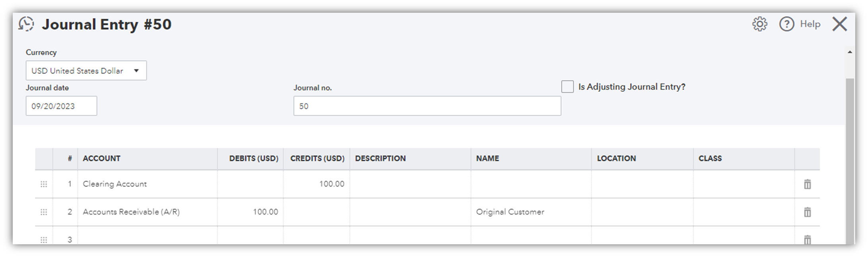Delete the Accounts Receivable row

(807, 212)
